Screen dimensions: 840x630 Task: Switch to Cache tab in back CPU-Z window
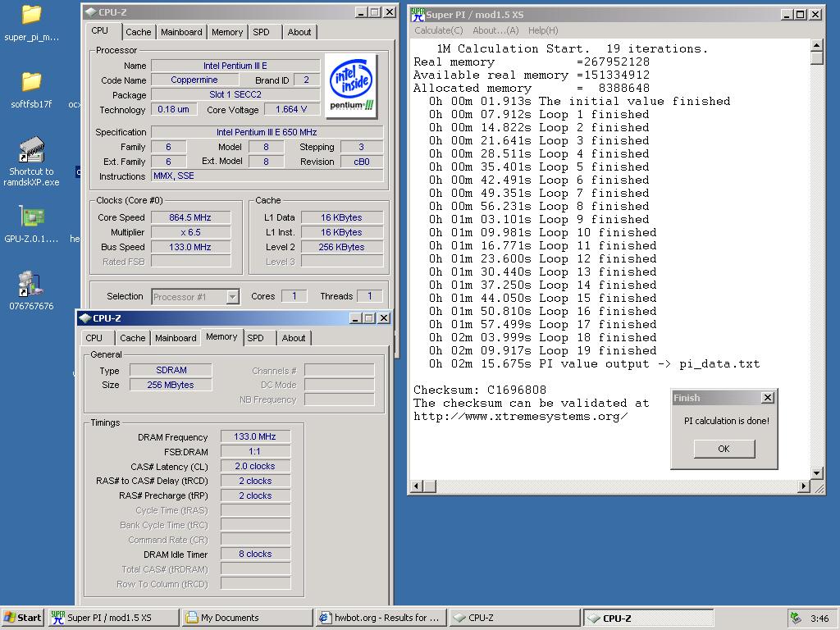[x=138, y=32]
